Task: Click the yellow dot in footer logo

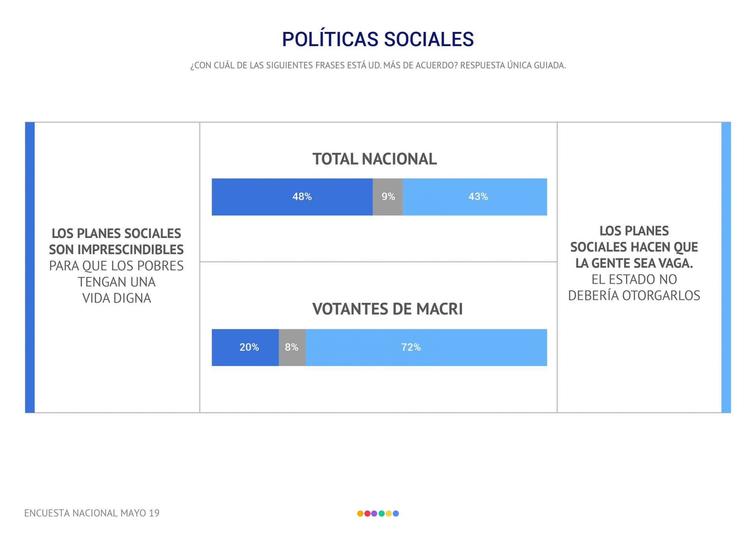Action: tap(389, 513)
